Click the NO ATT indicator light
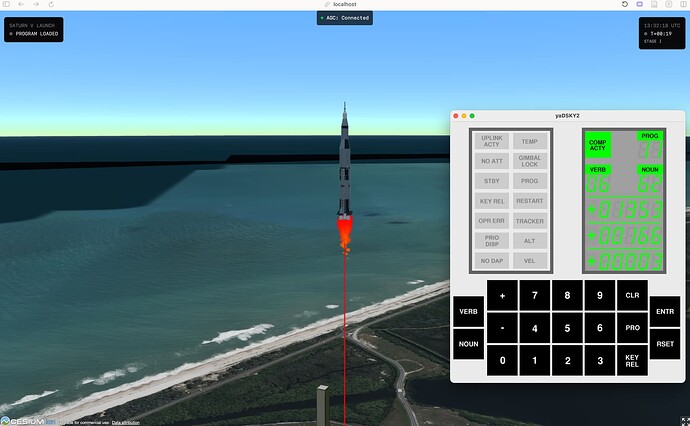690x426 pixels. click(492, 161)
